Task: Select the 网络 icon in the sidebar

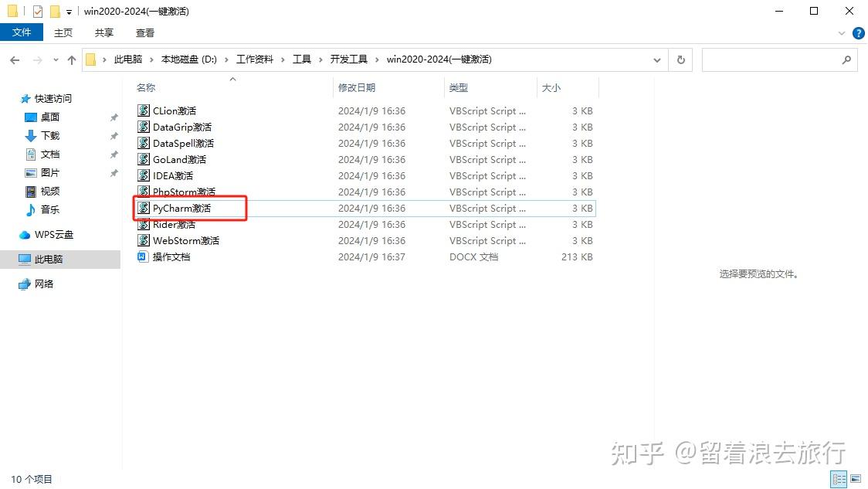Action: pyautogui.click(x=24, y=284)
